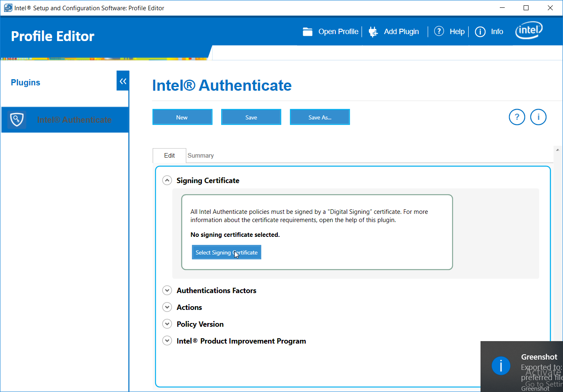Viewport: 563px width, 392px height.
Task: Maximize the Profile Editor window
Action: (x=526, y=8)
